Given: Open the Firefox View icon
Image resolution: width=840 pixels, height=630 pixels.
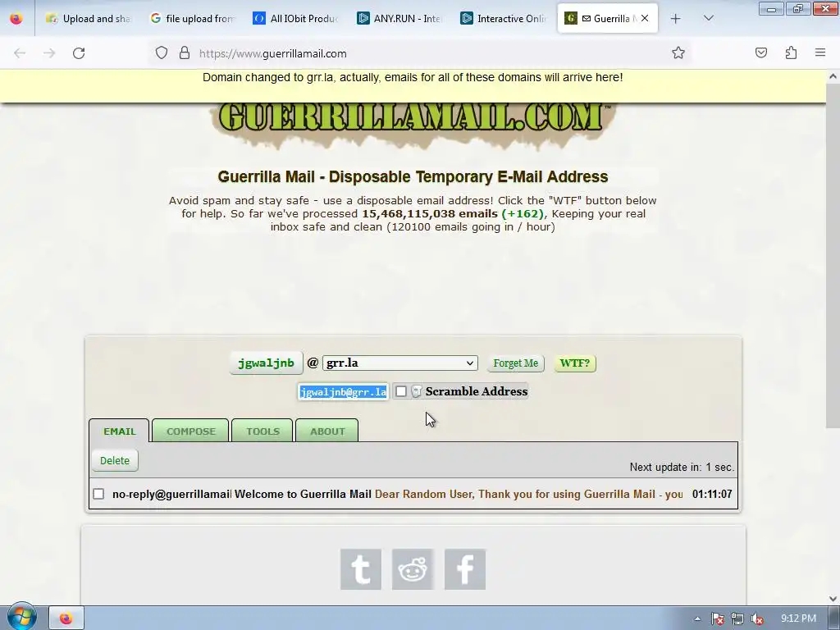Looking at the screenshot, I should pos(16,19).
